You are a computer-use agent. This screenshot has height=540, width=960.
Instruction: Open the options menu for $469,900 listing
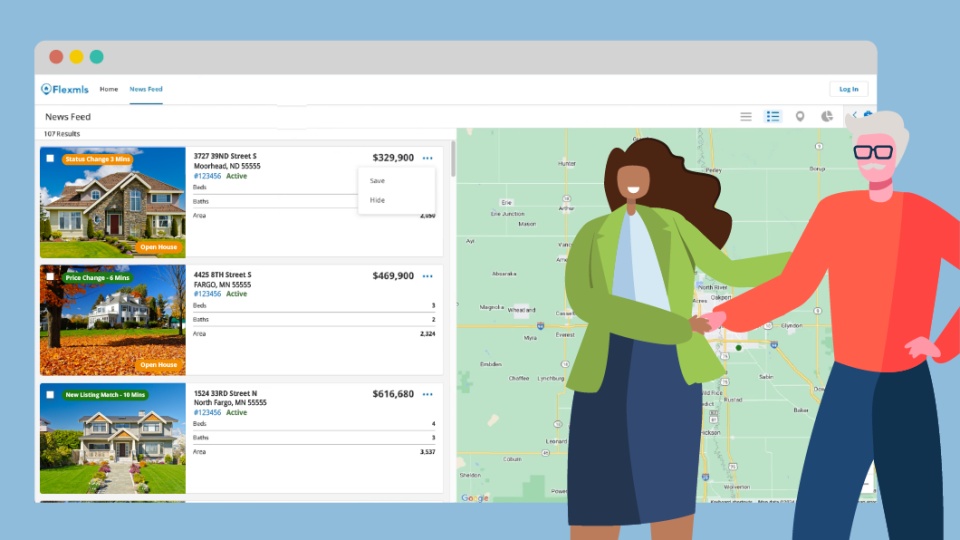pyautogui.click(x=427, y=276)
